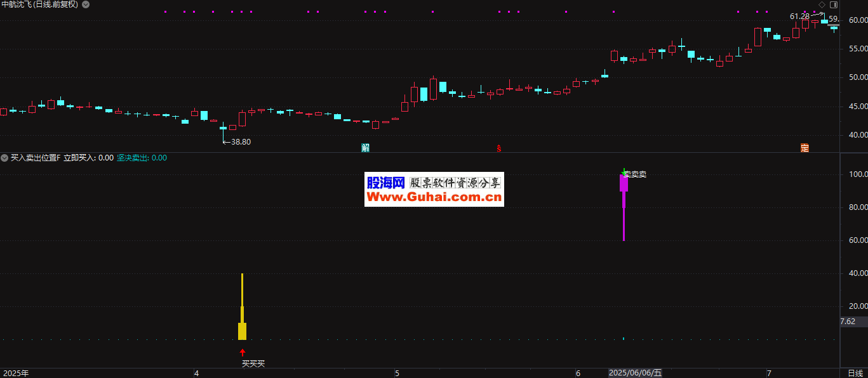Select the yellow buy signal bar
The image size is (868, 378).
tap(242, 330)
